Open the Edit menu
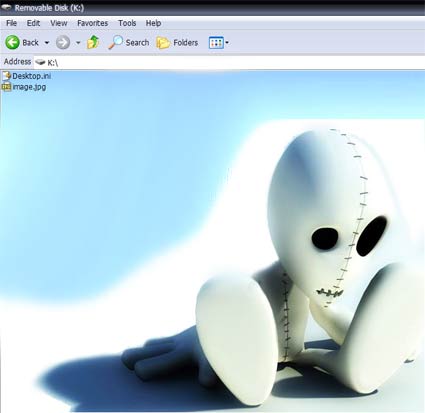This screenshot has width=425, height=413. click(x=33, y=23)
